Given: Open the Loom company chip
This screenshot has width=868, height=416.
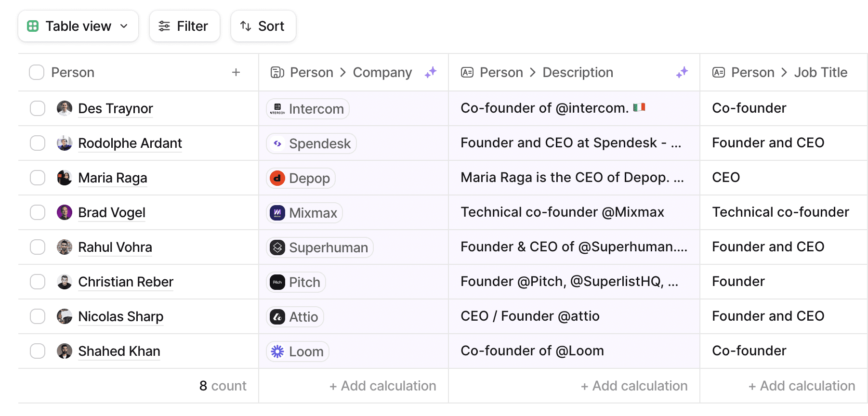Looking at the screenshot, I should pos(298,351).
